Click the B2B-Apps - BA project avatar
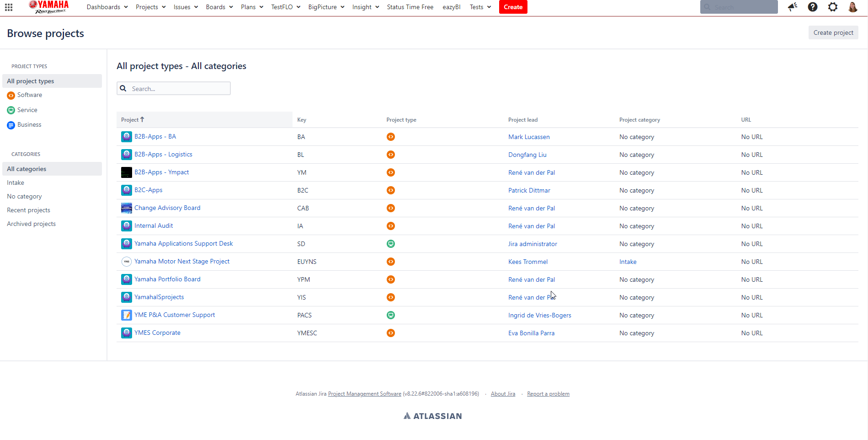 127,137
